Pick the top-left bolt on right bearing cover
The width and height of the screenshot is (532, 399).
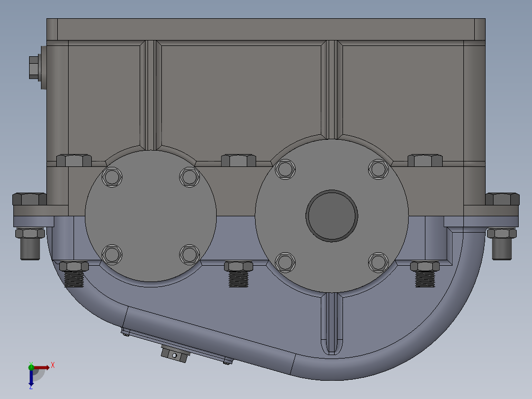point(285,169)
